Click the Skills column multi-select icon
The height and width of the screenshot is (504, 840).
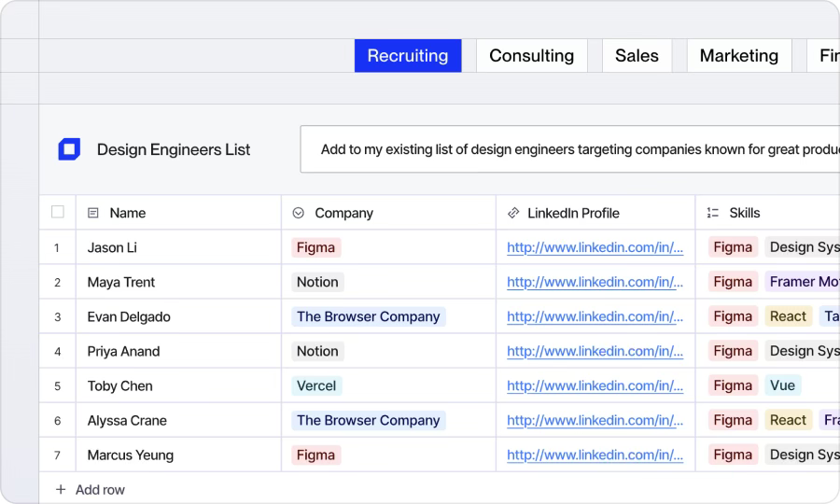click(713, 213)
